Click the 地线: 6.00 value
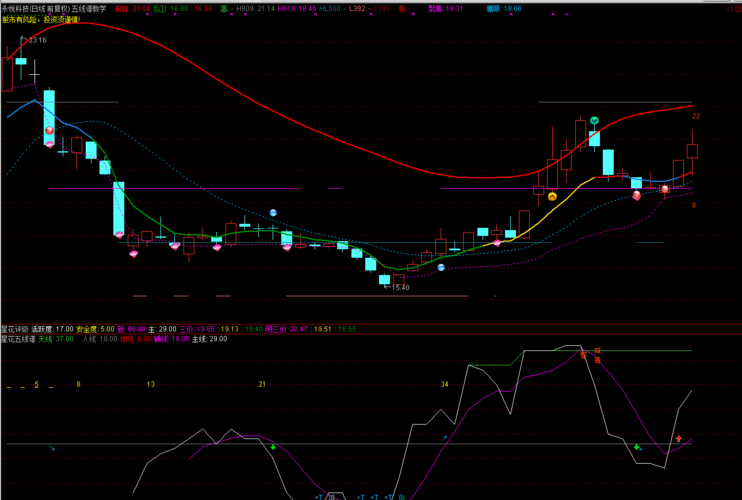The width and height of the screenshot is (742, 500). (x=136, y=339)
